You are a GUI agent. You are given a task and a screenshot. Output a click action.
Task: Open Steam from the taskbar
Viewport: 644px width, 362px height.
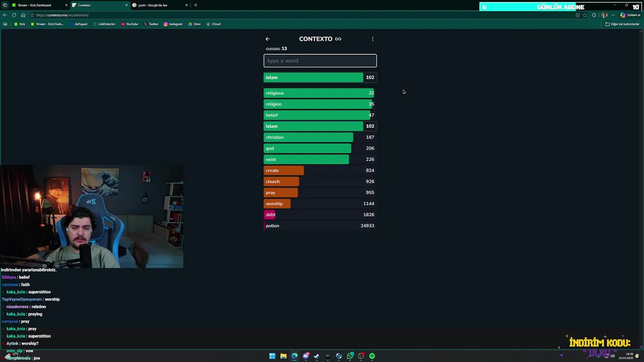tap(316, 356)
